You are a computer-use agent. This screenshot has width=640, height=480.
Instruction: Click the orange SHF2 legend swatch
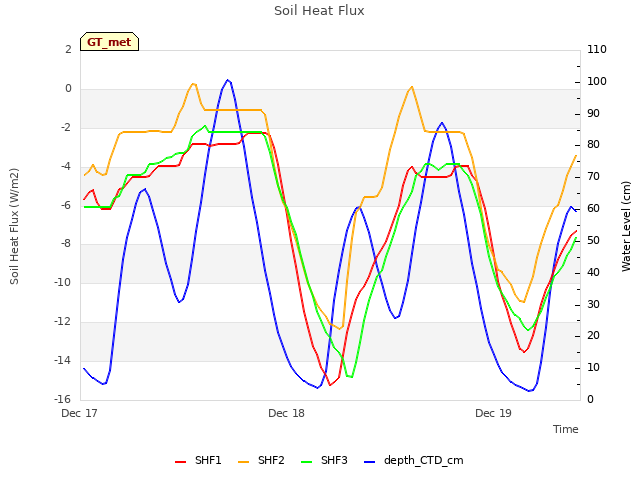tap(243, 462)
